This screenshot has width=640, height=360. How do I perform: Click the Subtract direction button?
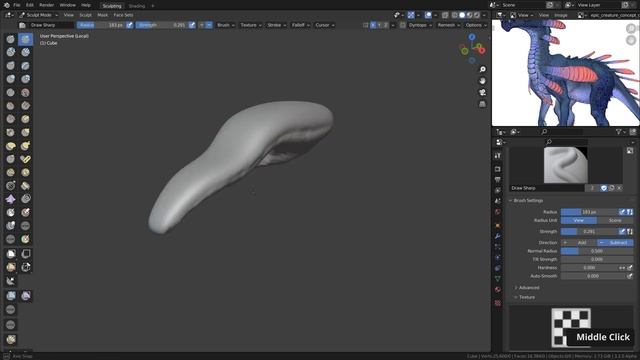click(615, 242)
